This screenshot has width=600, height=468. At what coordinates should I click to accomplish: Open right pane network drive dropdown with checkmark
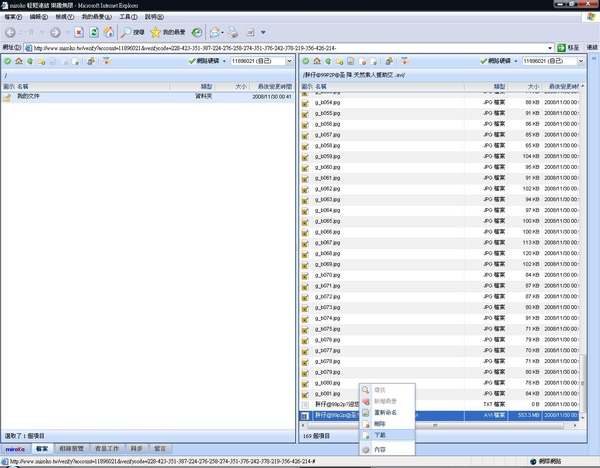point(499,61)
